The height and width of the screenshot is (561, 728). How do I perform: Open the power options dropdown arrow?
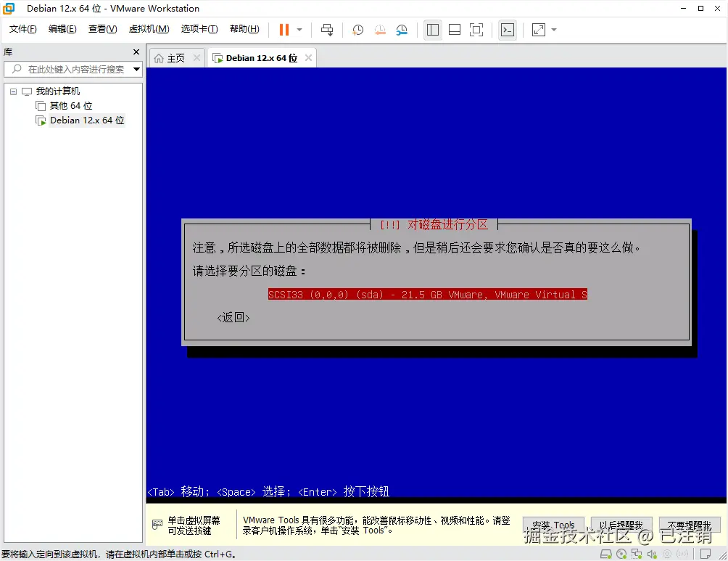(x=298, y=30)
